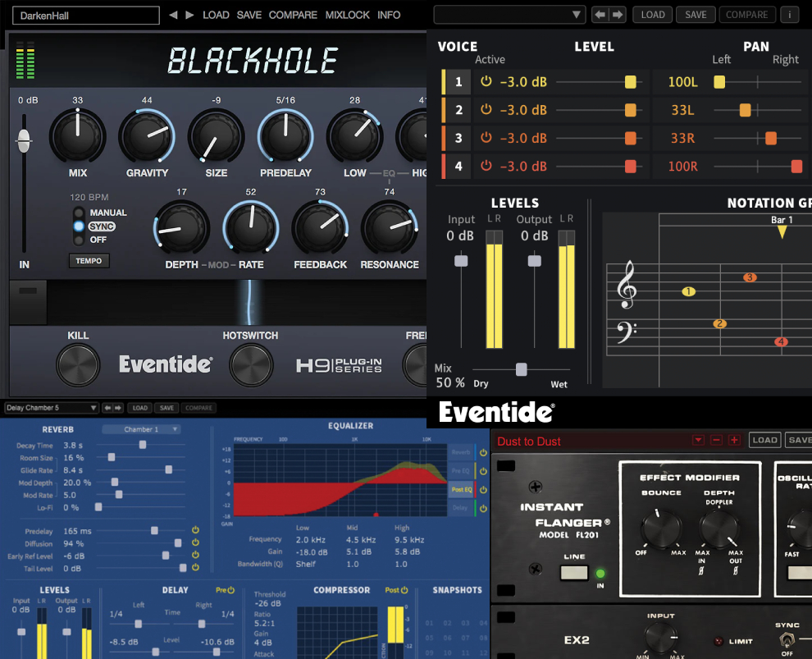Toggle voice 3 active power icon
This screenshot has height=659, width=812.
486,137
